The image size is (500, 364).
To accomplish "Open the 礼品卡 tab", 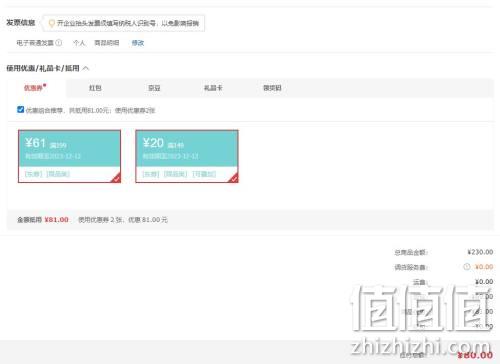I will coord(213,88).
